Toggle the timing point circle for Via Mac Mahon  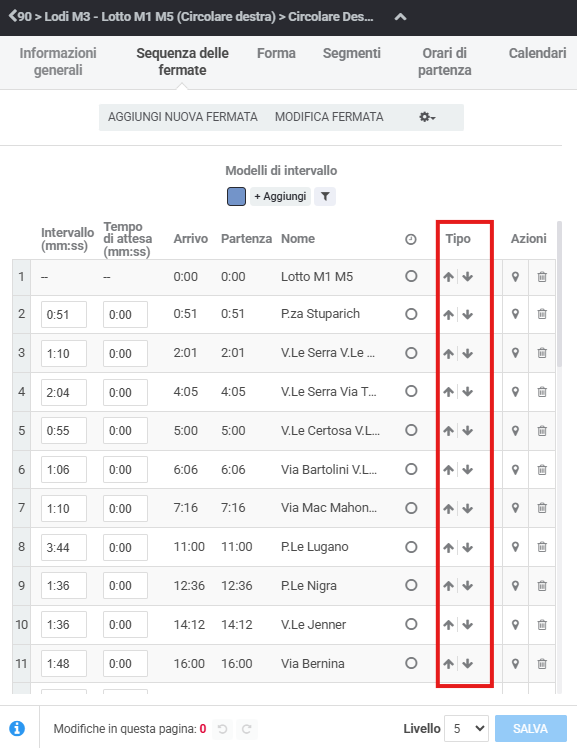click(411, 508)
